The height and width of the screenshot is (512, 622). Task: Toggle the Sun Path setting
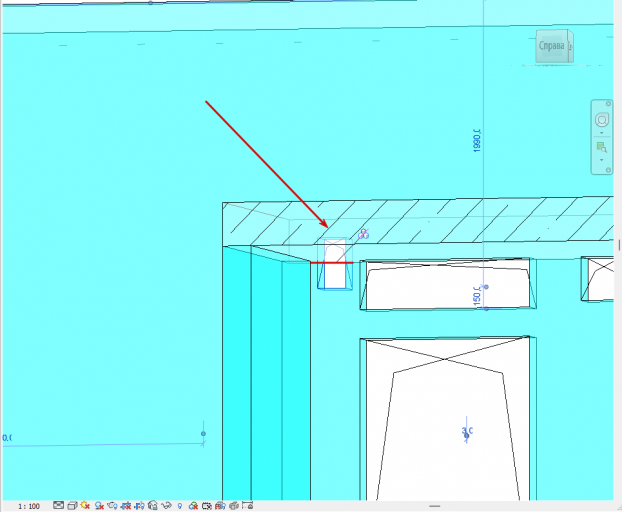[x=84, y=506]
